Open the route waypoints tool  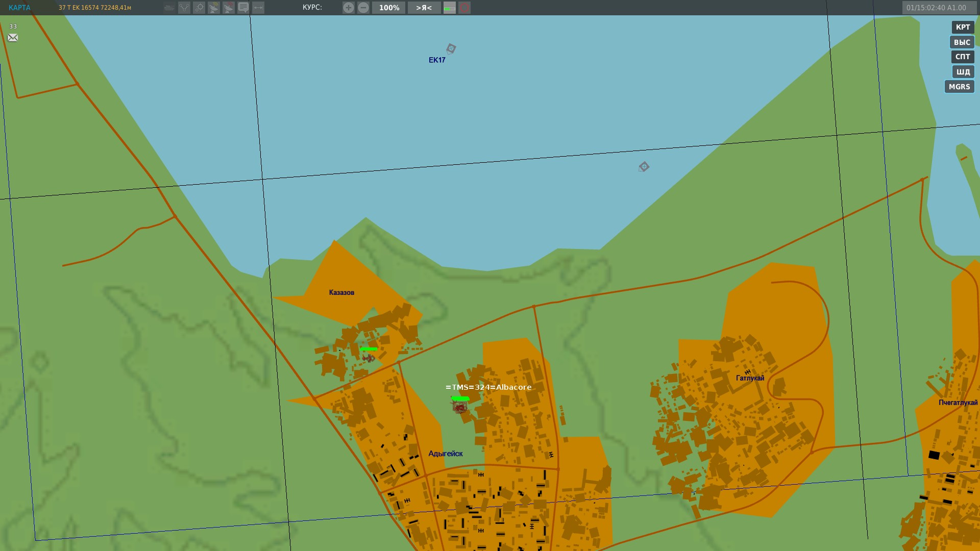tap(184, 8)
